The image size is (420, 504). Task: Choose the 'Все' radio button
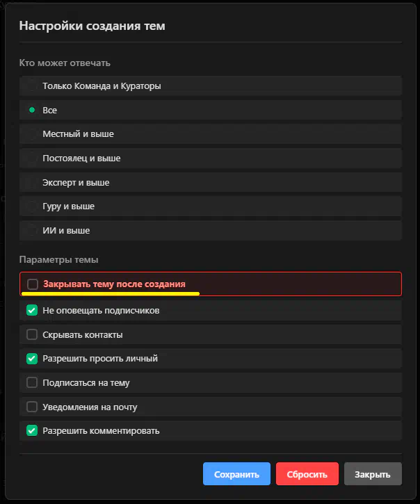(32, 110)
